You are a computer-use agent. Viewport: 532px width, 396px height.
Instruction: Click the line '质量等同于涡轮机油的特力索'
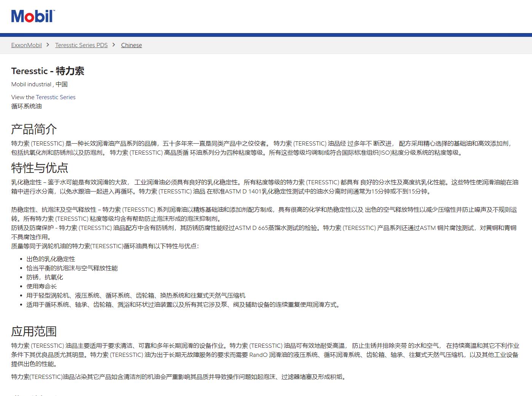point(105,246)
